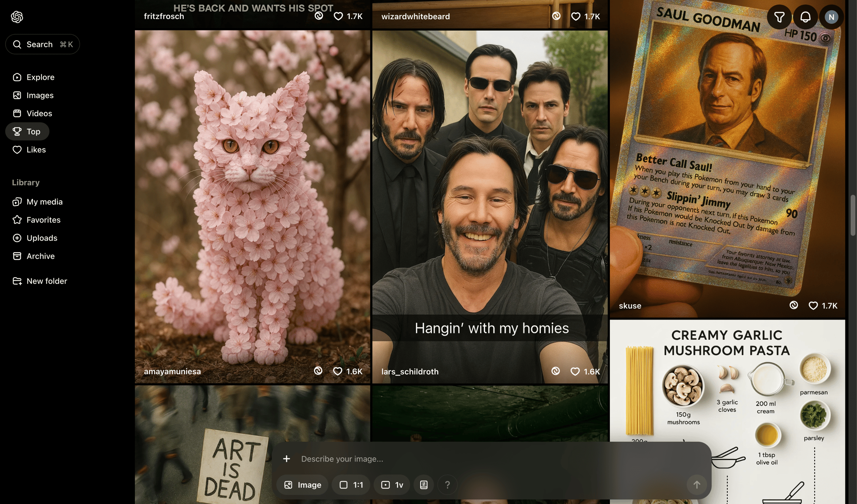857x504 pixels.
Task: Create a New folder
Action: click(x=39, y=281)
